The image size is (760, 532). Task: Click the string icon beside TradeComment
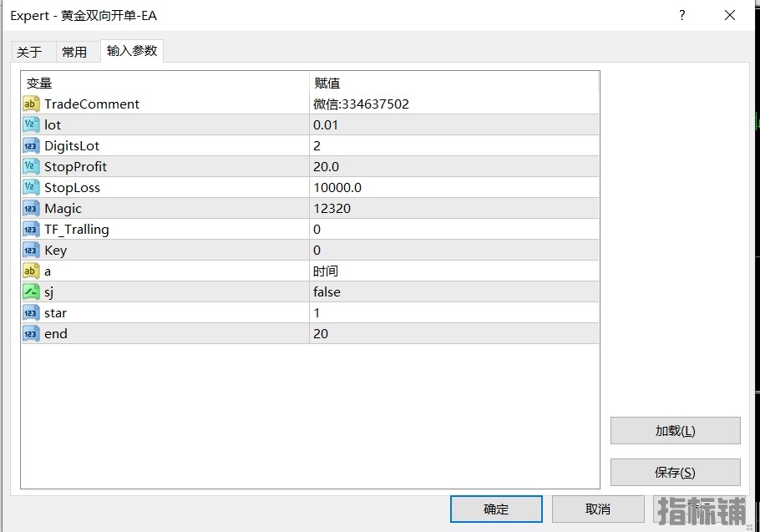coord(31,104)
